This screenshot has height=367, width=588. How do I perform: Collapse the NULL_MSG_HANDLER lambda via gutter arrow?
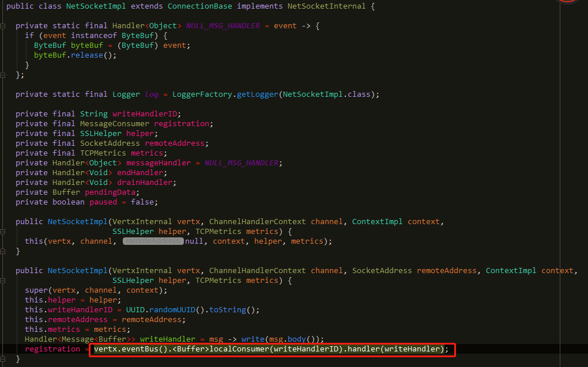click(x=3, y=25)
